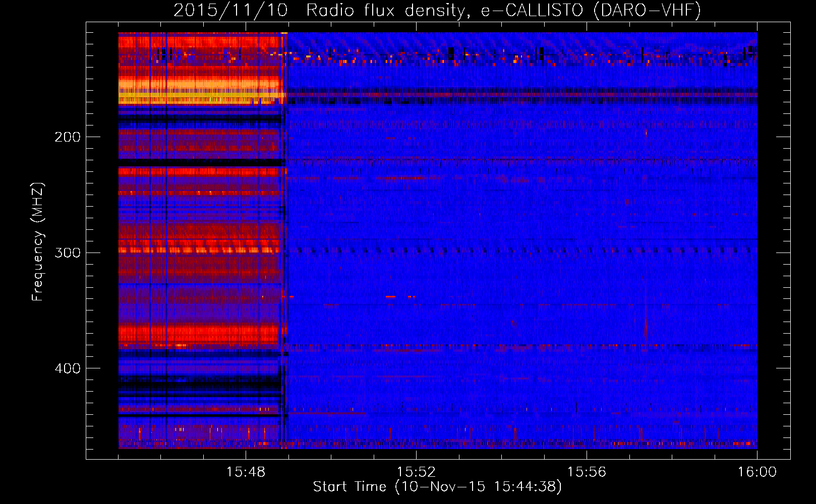Click the "300" frequency tick label
This screenshot has width=816, height=504.
(68, 253)
